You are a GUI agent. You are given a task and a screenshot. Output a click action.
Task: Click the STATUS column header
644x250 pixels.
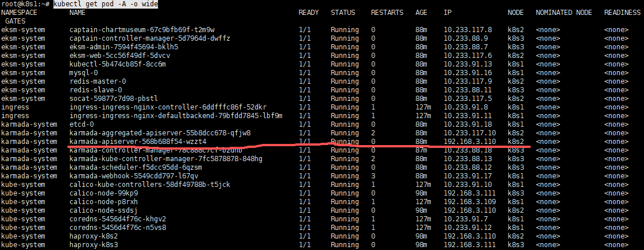(x=342, y=13)
